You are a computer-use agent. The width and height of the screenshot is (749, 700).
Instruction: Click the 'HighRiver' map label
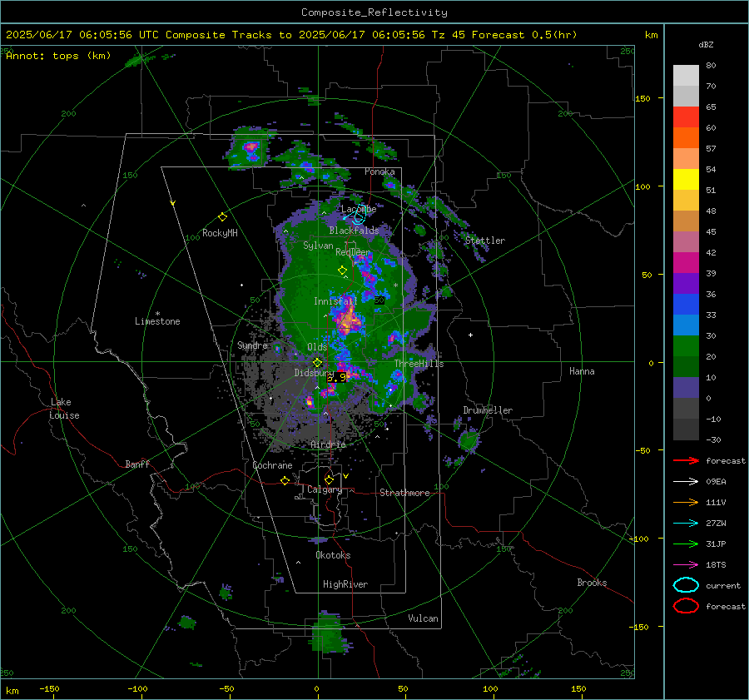coord(345,584)
